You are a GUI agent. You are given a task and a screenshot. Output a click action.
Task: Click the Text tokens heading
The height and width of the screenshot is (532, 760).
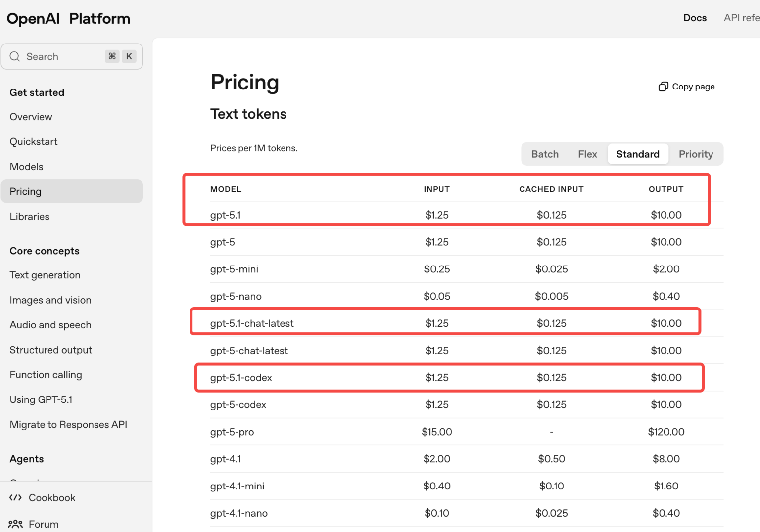(x=248, y=114)
